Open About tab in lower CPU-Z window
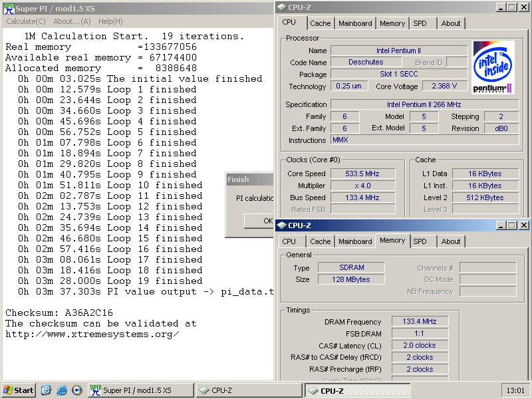Image resolution: width=532 pixels, height=399 pixels. point(451,241)
